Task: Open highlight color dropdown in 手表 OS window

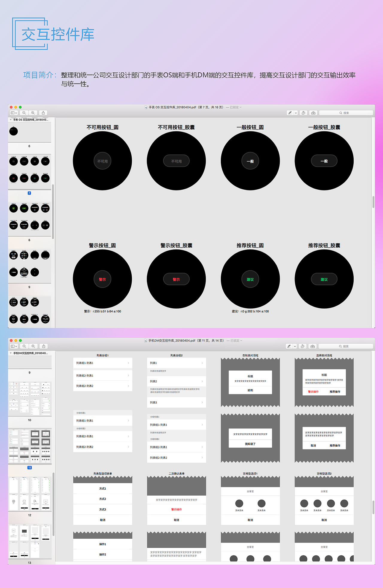Action: tap(296, 113)
